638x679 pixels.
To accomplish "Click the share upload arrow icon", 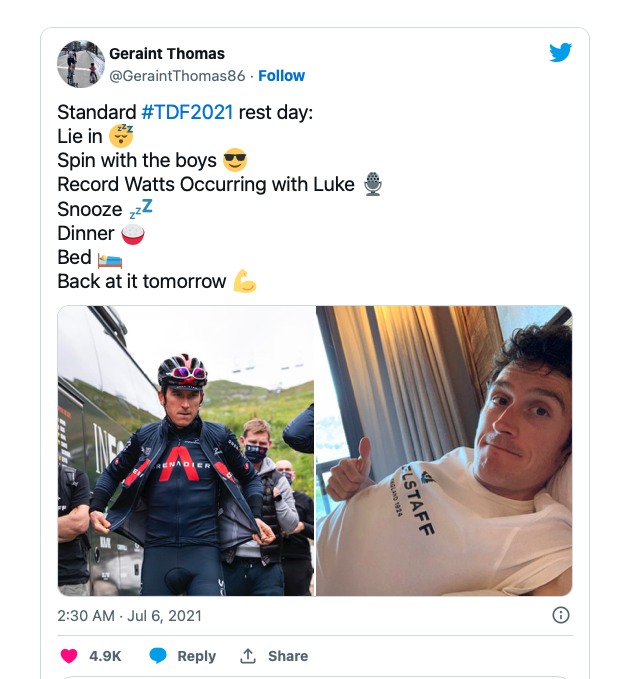I will click(x=249, y=656).
